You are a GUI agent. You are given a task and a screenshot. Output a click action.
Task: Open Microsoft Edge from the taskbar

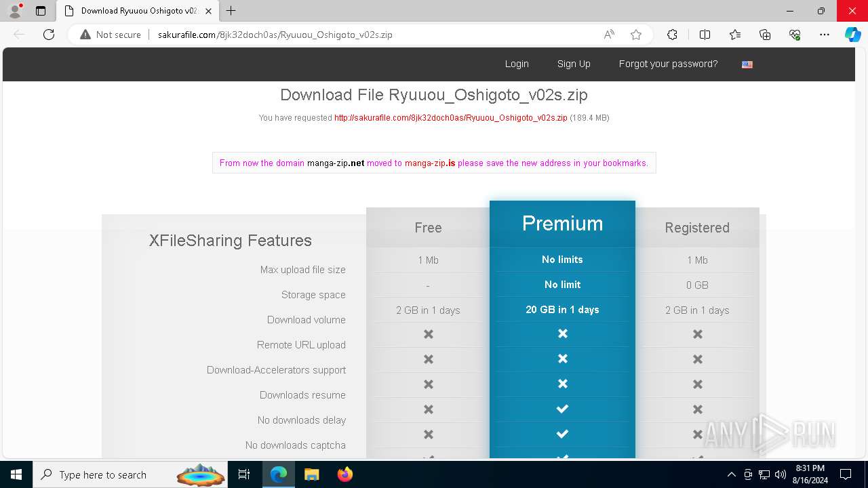[x=279, y=474]
